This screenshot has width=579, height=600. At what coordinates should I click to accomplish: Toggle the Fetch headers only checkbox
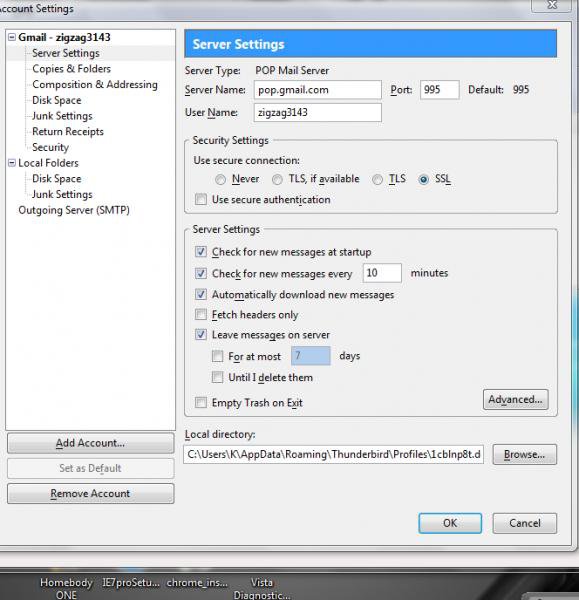tap(201, 315)
